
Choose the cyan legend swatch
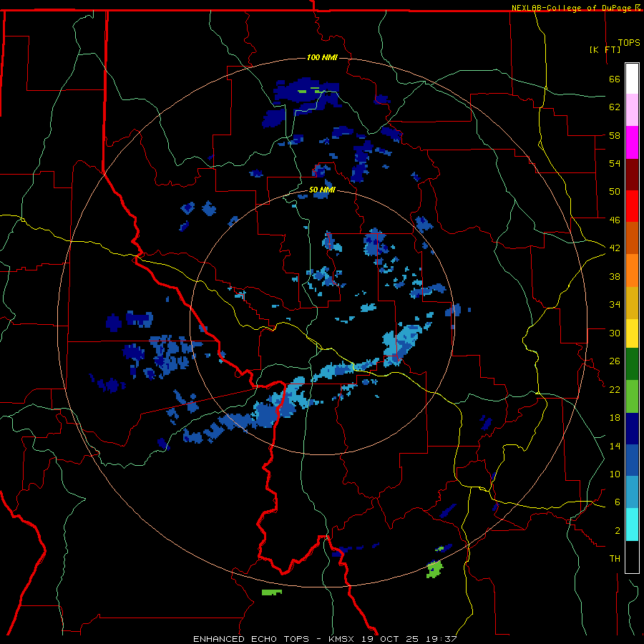click(x=632, y=525)
